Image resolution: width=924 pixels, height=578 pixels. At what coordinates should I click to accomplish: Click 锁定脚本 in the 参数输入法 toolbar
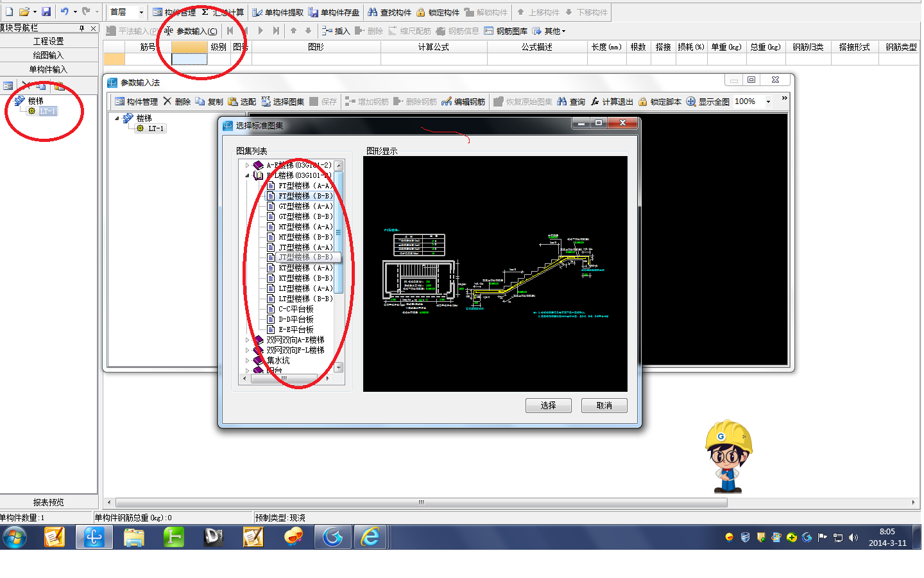click(x=660, y=101)
